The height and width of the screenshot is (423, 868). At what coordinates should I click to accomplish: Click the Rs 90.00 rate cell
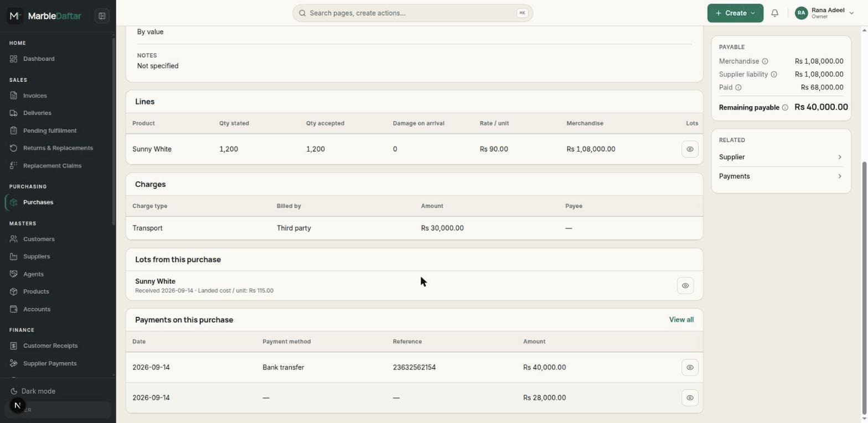(x=494, y=149)
